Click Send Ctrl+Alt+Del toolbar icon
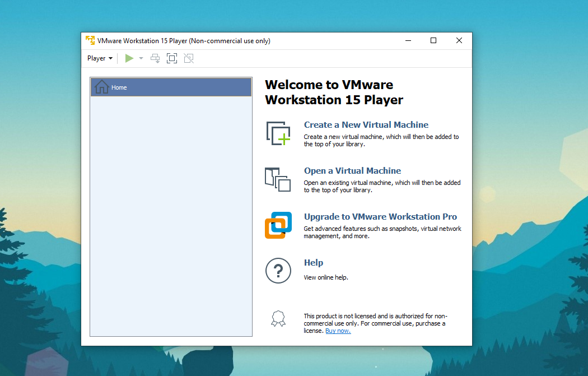This screenshot has height=376, width=588. point(155,58)
